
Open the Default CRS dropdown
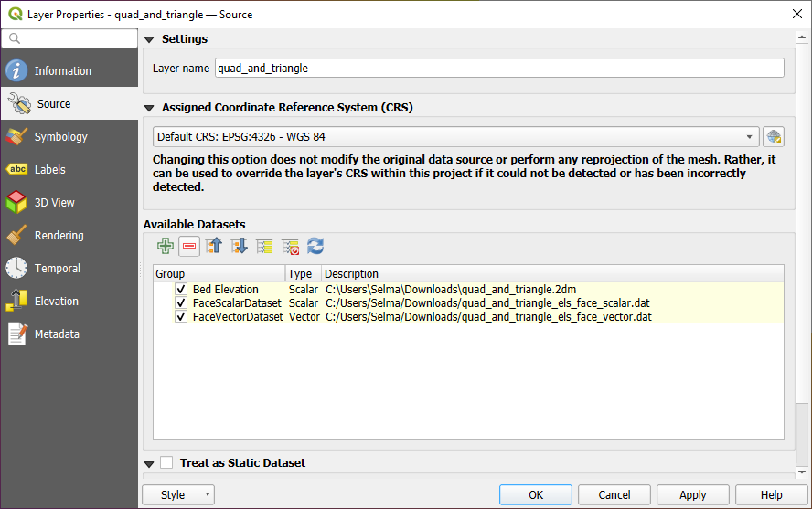coord(455,137)
